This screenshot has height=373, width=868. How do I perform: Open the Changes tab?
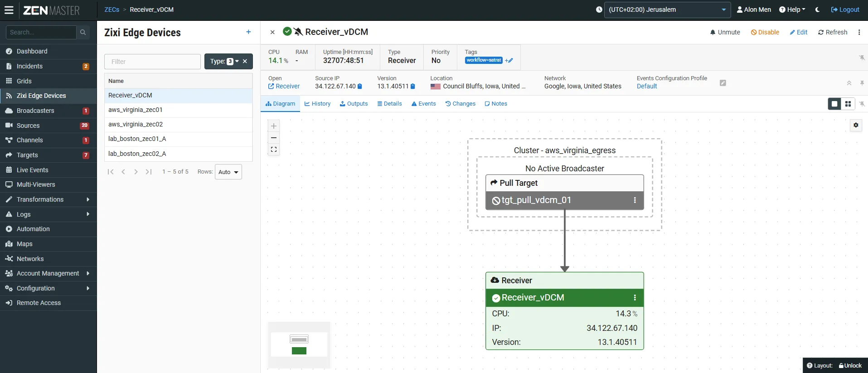pyautogui.click(x=460, y=104)
